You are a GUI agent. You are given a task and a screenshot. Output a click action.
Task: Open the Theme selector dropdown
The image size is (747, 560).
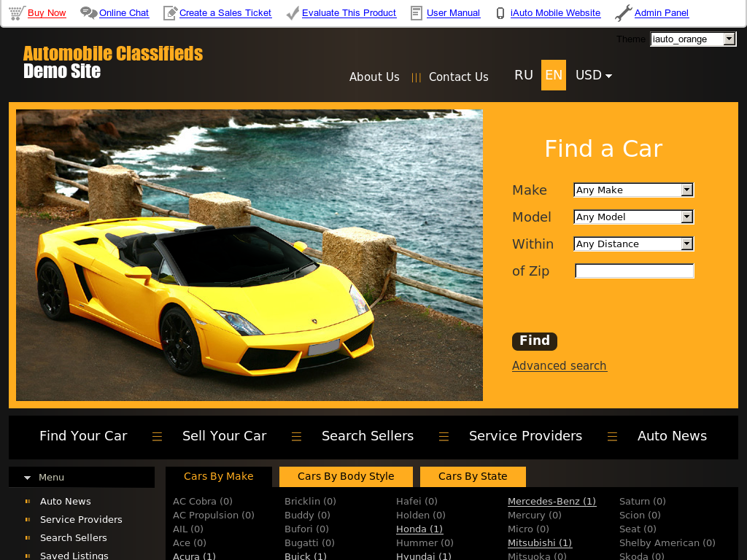[693, 39]
